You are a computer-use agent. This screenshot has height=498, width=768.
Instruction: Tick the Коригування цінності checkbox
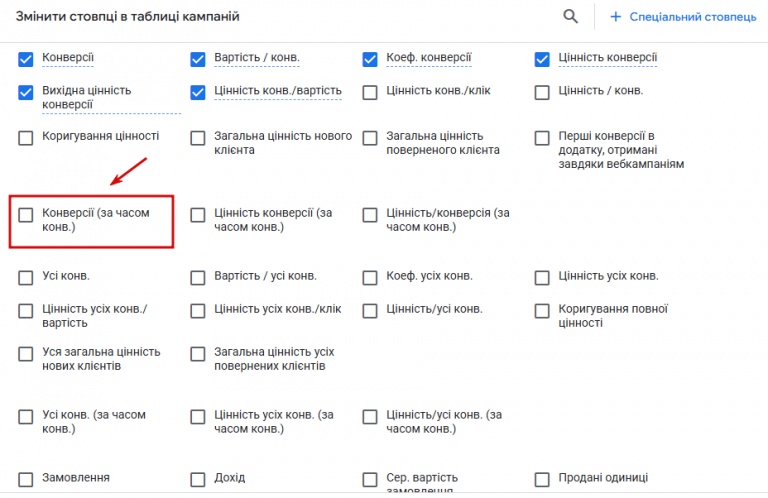[25, 138]
